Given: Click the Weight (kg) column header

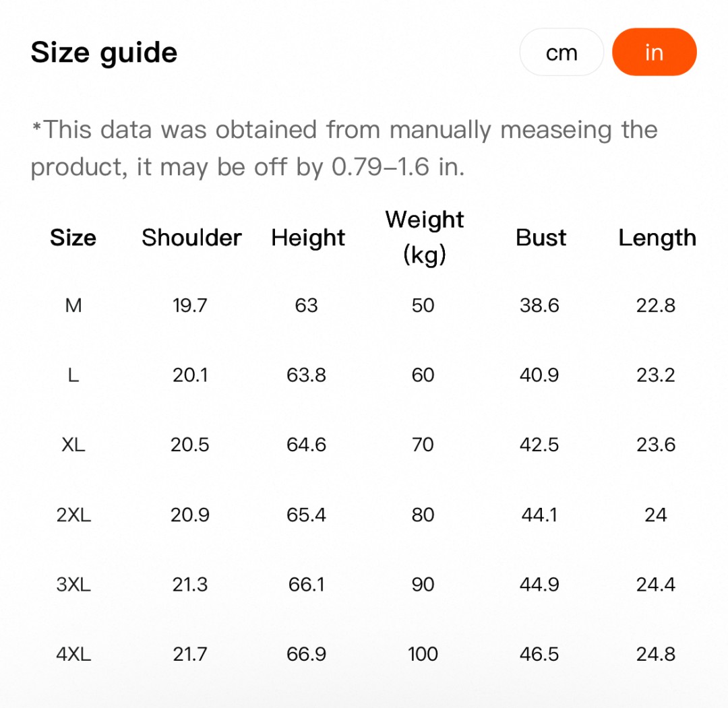Looking at the screenshot, I should tap(424, 237).
